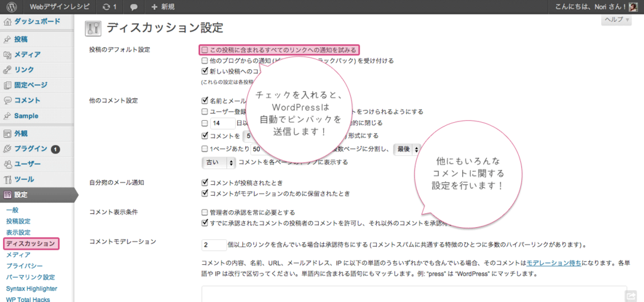Toggle the 14日 auto-close comments checkbox

click(x=204, y=123)
